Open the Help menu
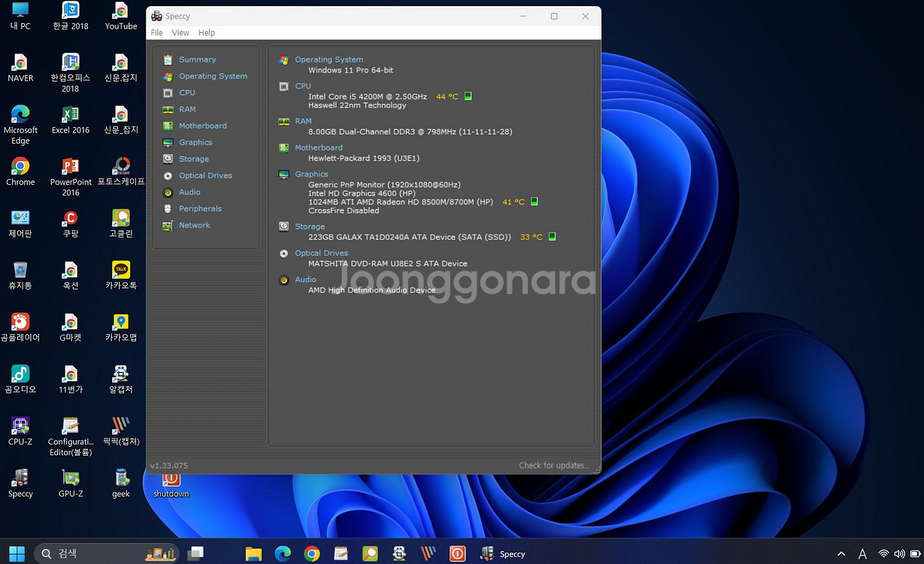Image resolution: width=924 pixels, height=564 pixels. click(207, 33)
